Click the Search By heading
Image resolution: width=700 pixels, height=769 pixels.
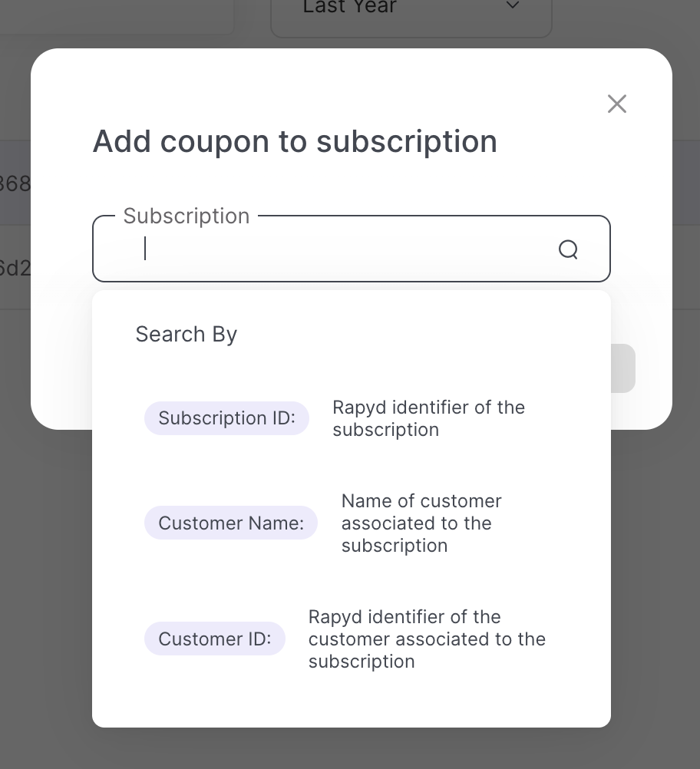[187, 334]
